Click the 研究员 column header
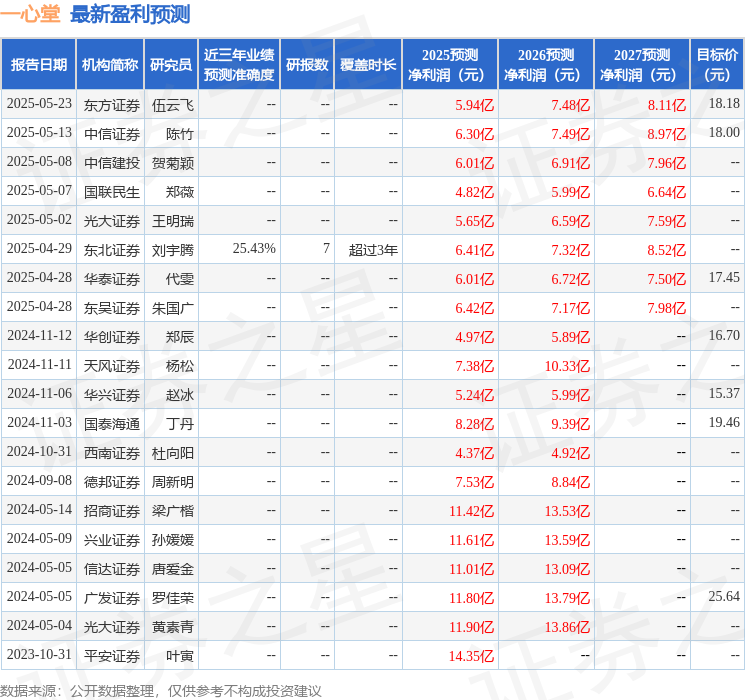The width and height of the screenshot is (745, 700). click(x=171, y=65)
